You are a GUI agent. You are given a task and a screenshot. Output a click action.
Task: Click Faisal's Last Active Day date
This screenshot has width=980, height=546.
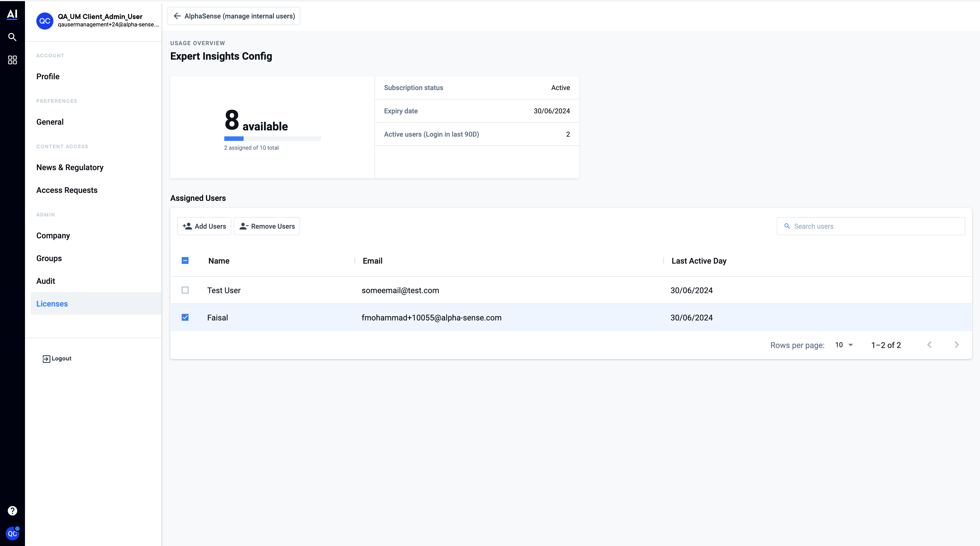pyautogui.click(x=691, y=318)
